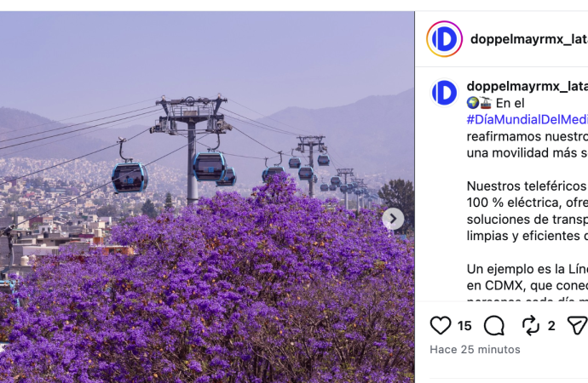Click caption line 'Nuestros teleféricos'
588x383 pixels.
527,186
